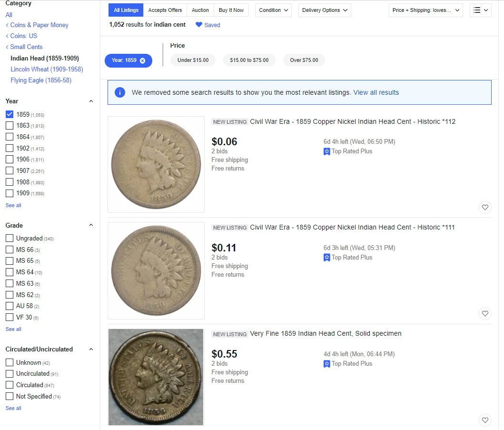Switch to the All Listings tab
Viewport: 504px width, 430px height.
click(x=126, y=10)
